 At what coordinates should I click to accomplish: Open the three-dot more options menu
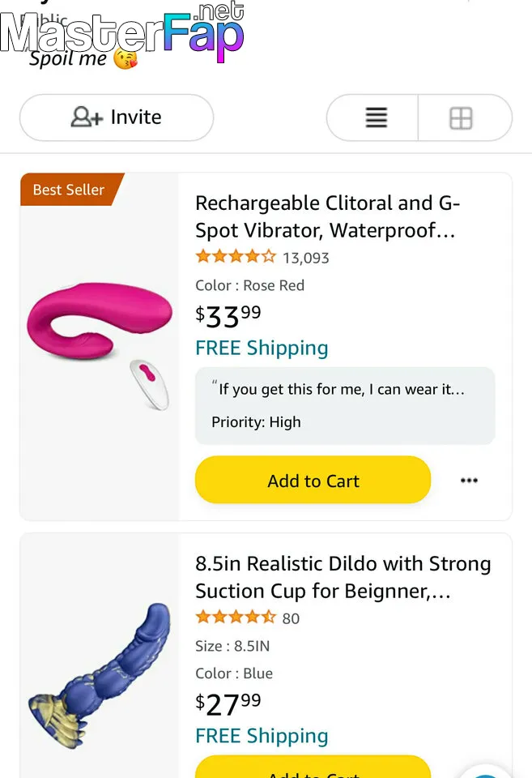(x=469, y=481)
